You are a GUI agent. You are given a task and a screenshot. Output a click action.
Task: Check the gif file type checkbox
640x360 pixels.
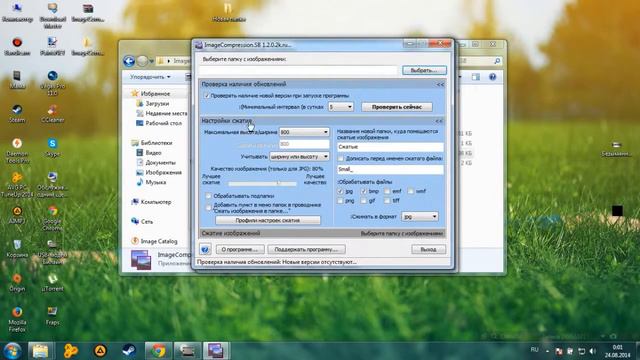(x=364, y=201)
